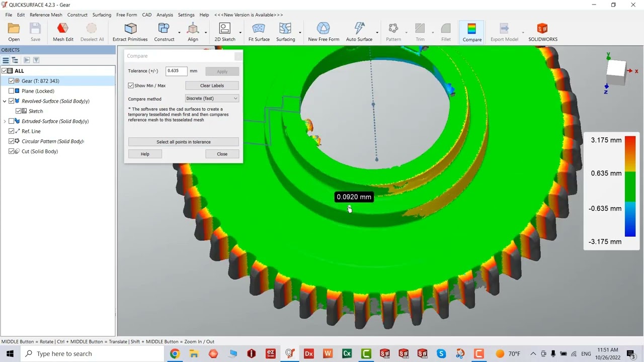Close the Compare dialog with Close button
The image size is (644, 362).
(222, 154)
